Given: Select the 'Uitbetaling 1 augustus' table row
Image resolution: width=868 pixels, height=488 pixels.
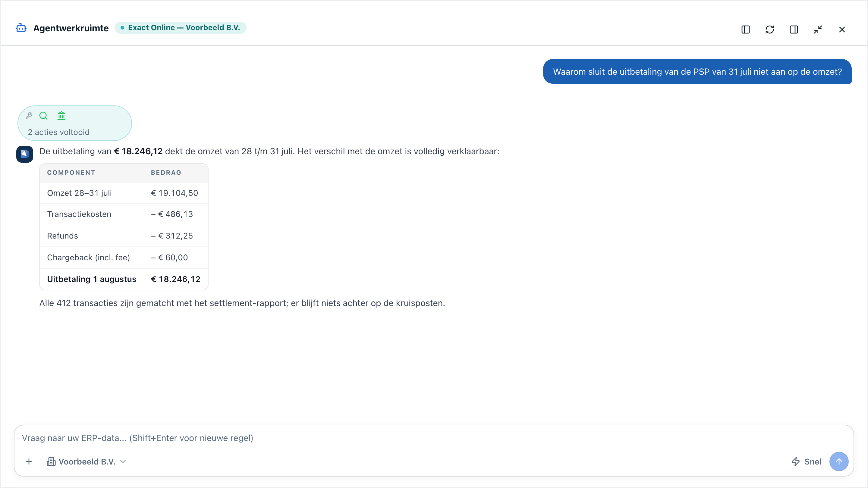Looking at the screenshot, I should tap(124, 279).
